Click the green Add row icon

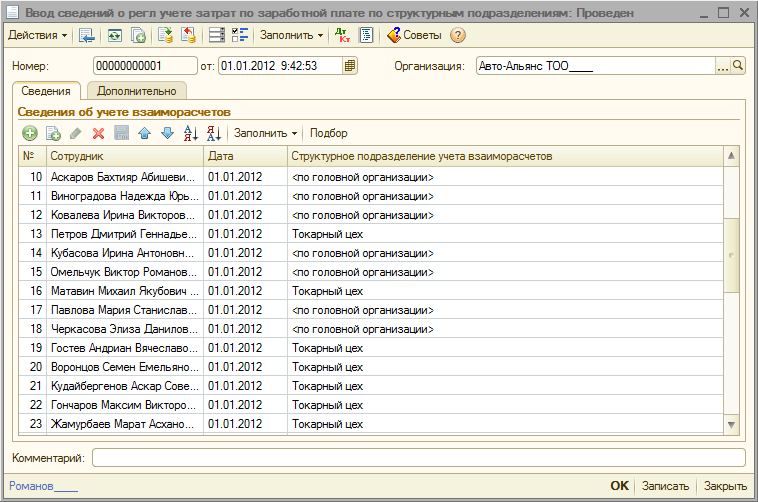coord(30,133)
